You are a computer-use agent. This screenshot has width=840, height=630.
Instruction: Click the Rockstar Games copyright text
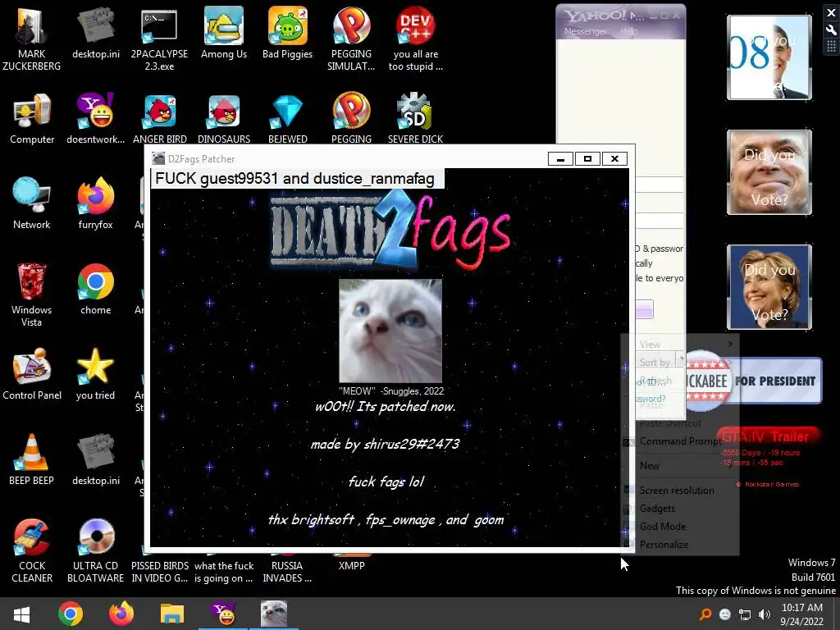click(768, 484)
